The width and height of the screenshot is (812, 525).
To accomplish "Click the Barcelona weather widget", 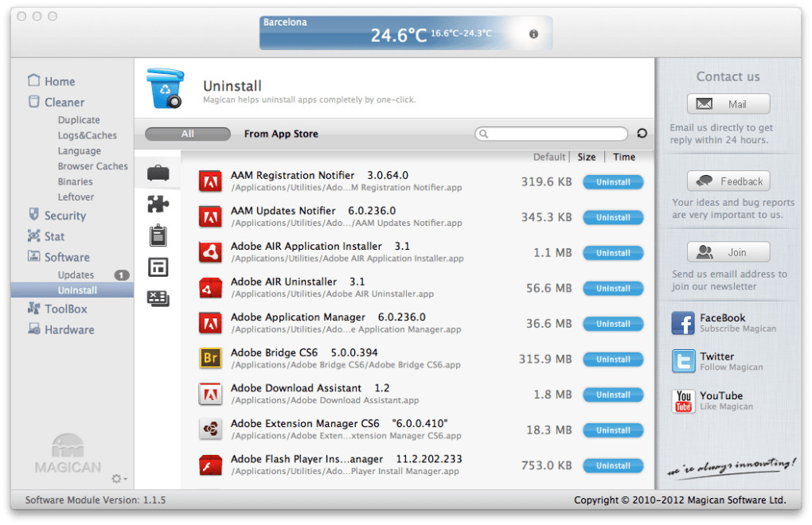I will (x=405, y=33).
